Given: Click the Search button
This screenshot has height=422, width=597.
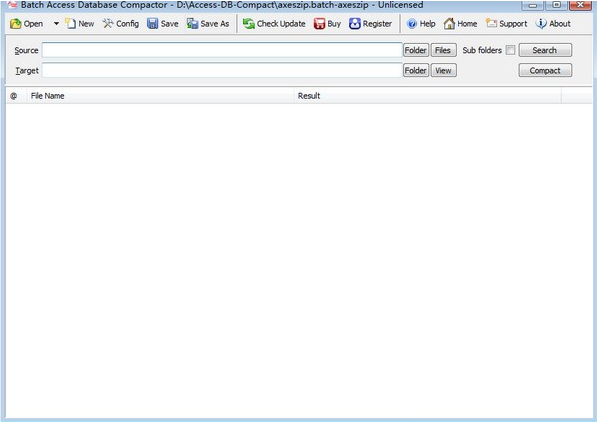Looking at the screenshot, I should click(545, 50).
